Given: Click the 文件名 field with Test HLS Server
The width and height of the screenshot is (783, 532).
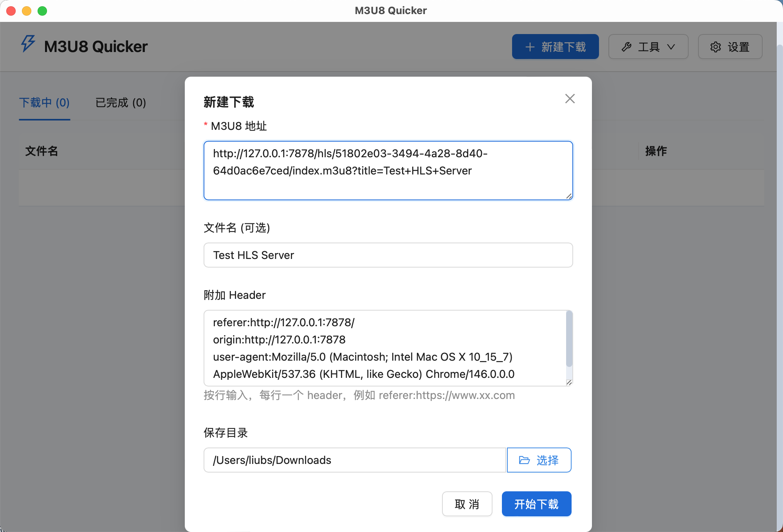Looking at the screenshot, I should click(388, 255).
